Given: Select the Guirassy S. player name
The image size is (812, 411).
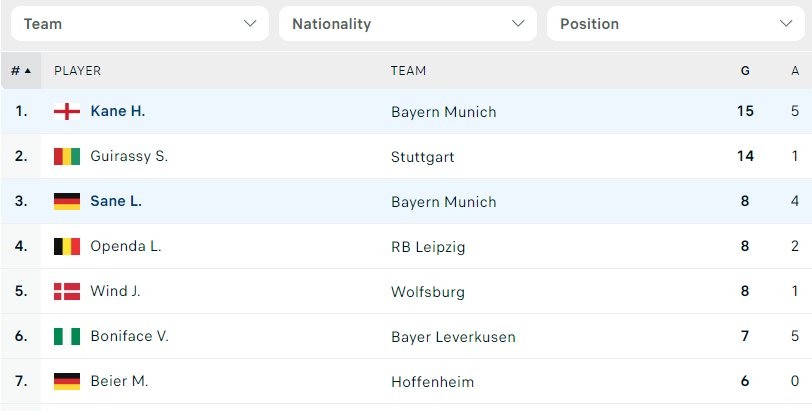Looking at the screenshot, I should [x=129, y=156].
